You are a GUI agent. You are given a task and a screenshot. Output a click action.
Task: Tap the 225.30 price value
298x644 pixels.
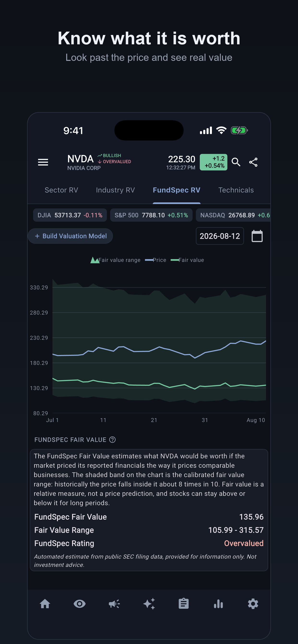coord(182,159)
